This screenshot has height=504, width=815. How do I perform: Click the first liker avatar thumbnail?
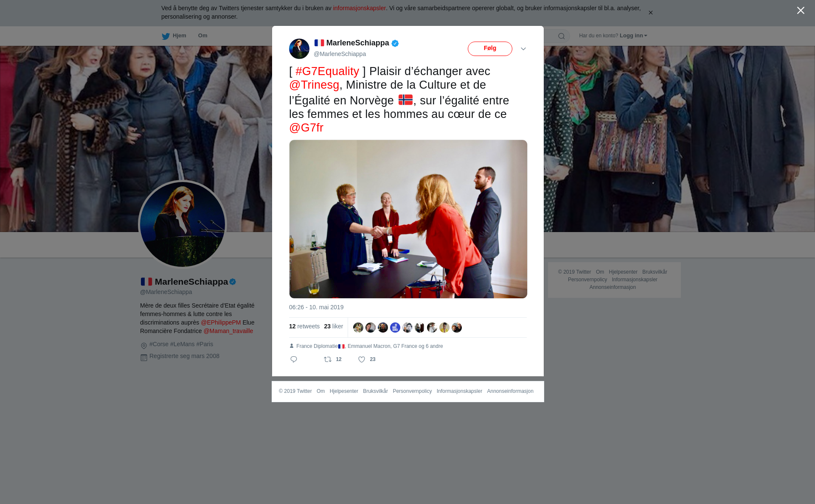click(358, 328)
